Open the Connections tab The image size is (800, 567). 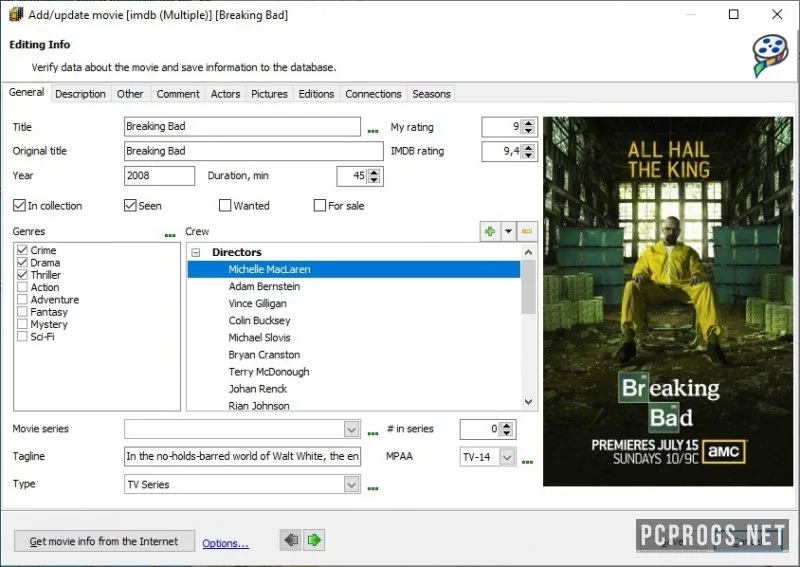coord(373,94)
